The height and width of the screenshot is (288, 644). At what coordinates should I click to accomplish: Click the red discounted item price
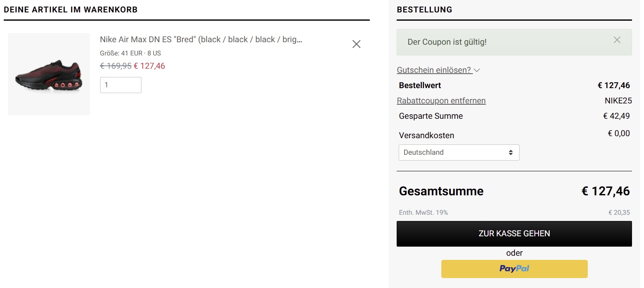click(x=149, y=66)
